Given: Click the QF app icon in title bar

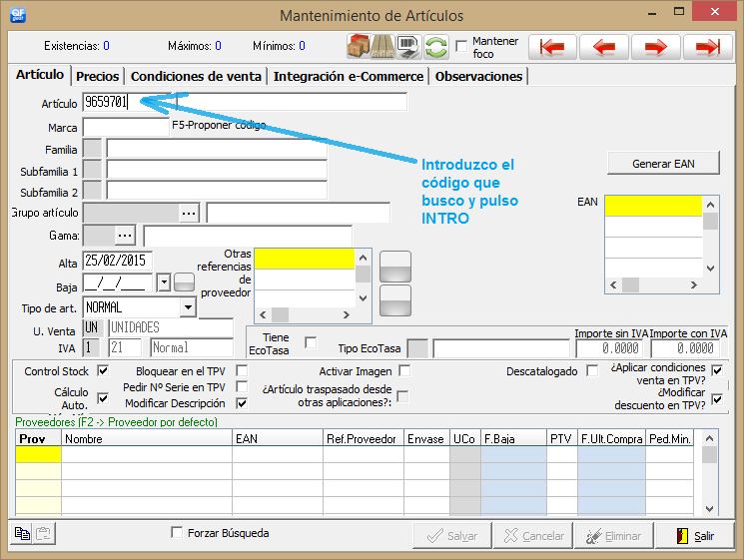Looking at the screenshot, I should [18, 15].
